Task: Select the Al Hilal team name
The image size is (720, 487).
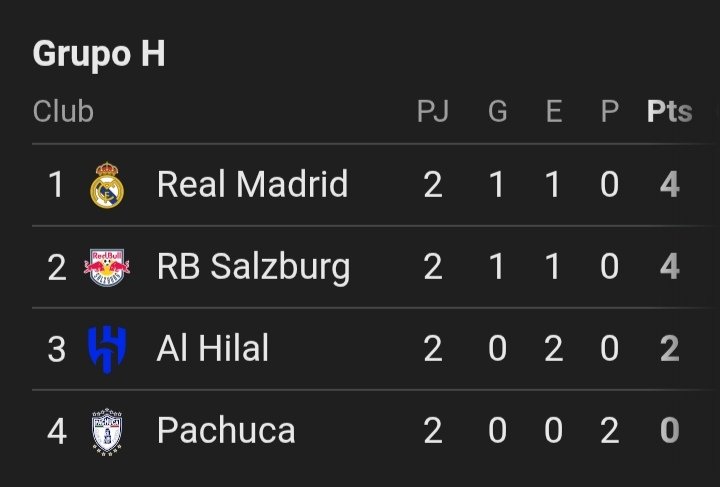Action: pos(213,348)
